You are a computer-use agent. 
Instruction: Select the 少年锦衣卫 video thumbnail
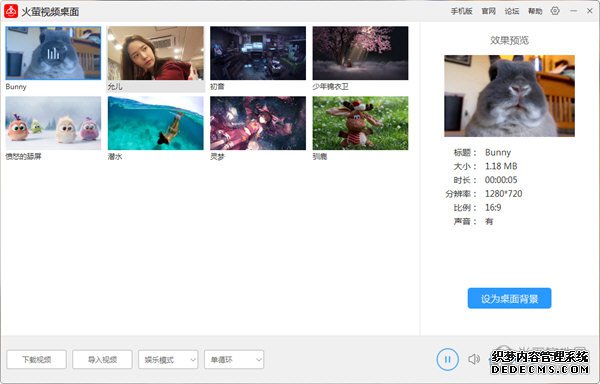[360, 53]
